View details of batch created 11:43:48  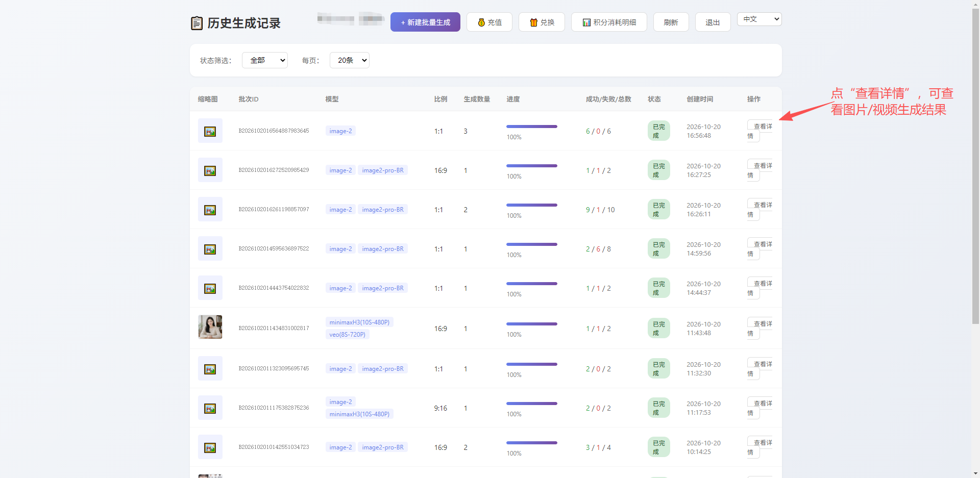(x=759, y=329)
